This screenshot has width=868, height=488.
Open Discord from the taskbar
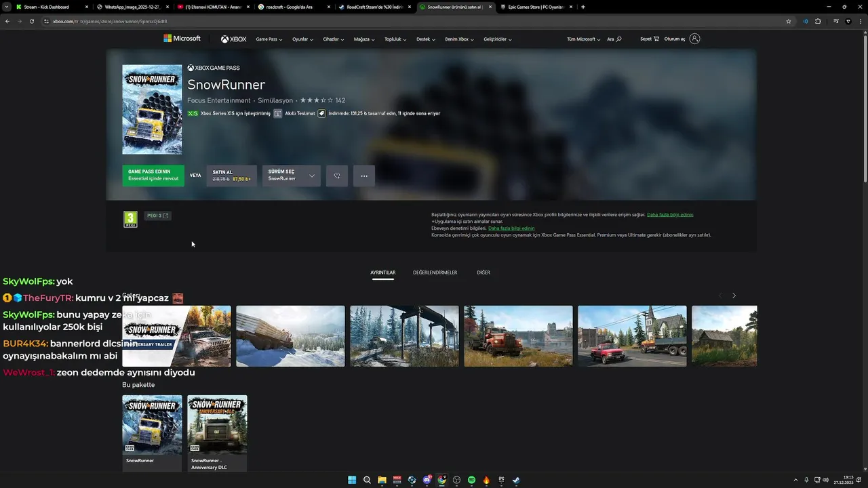427,480
